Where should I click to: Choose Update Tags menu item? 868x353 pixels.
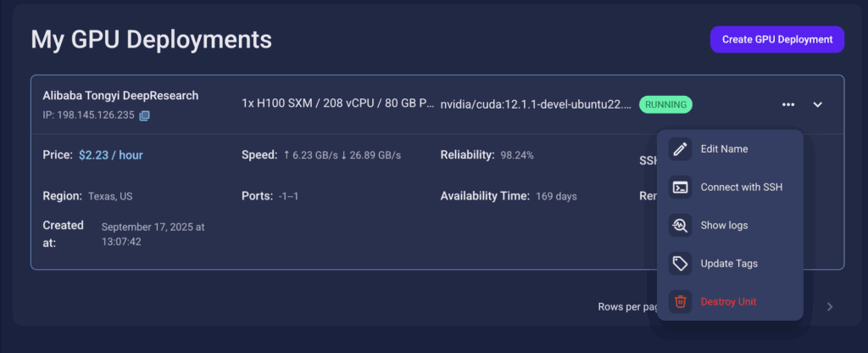pyautogui.click(x=730, y=264)
